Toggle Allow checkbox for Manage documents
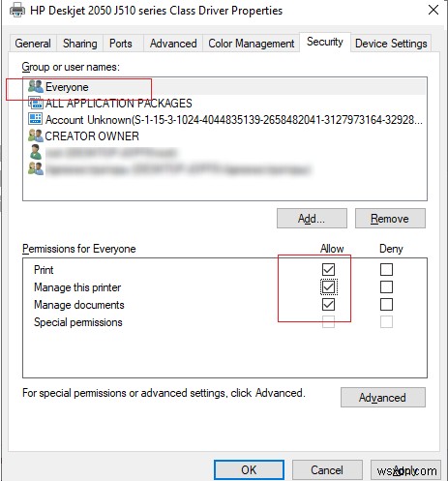The image size is (448, 481). [x=328, y=304]
